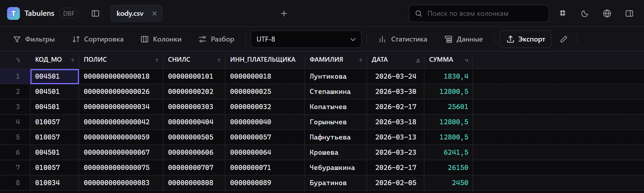Select the cell Горынычев
The height and width of the screenshot is (193, 644).
pos(336,122)
